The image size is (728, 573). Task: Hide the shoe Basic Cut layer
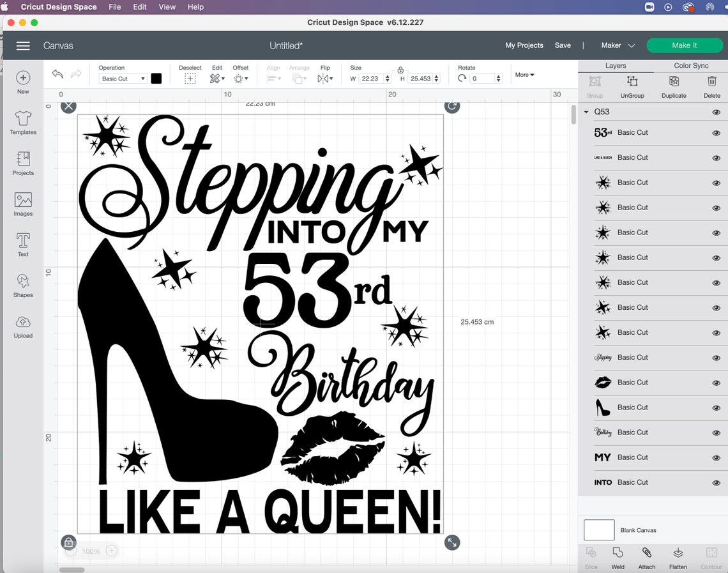[716, 408]
